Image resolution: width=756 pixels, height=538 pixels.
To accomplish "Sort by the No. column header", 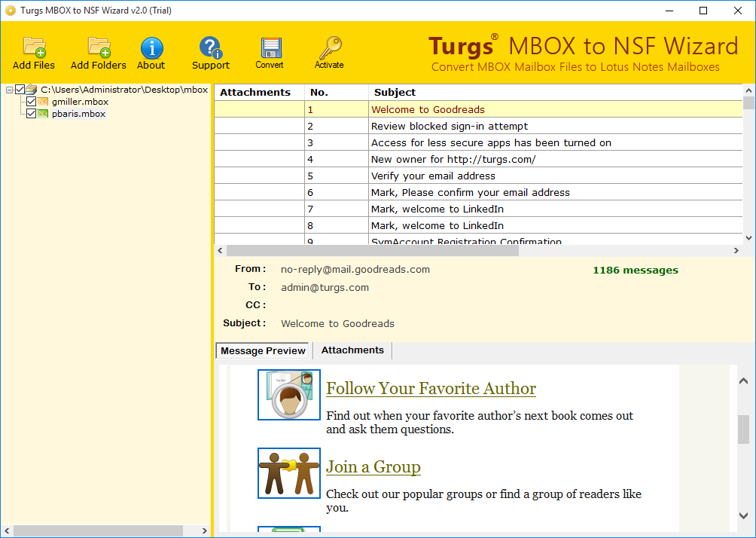I will 336,93.
